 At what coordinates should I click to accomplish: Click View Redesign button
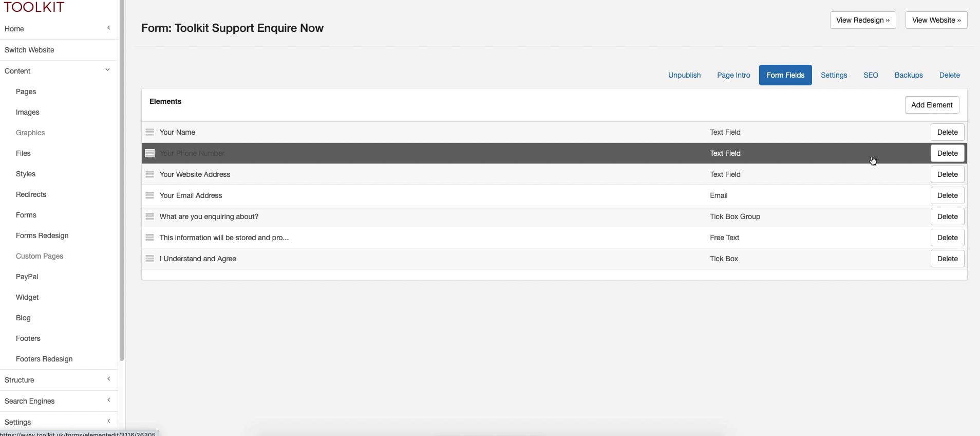coord(863,20)
